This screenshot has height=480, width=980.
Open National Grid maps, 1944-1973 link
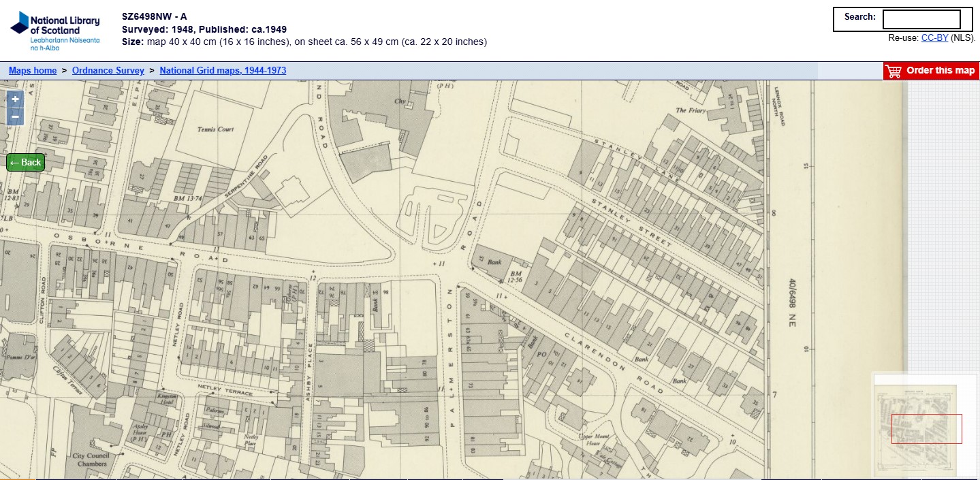pyautogui.click(x=223, y=70)
